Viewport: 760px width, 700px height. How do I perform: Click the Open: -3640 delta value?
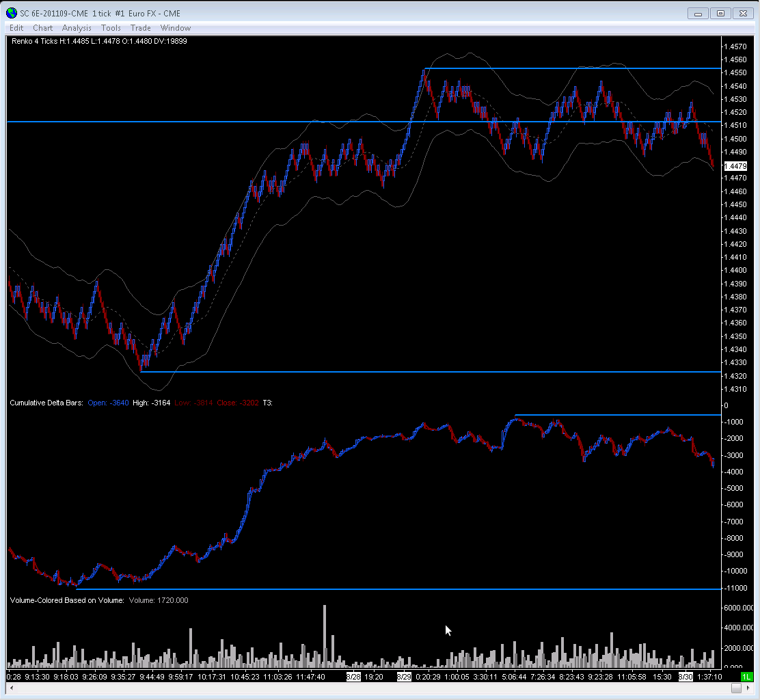coord(108,403)
